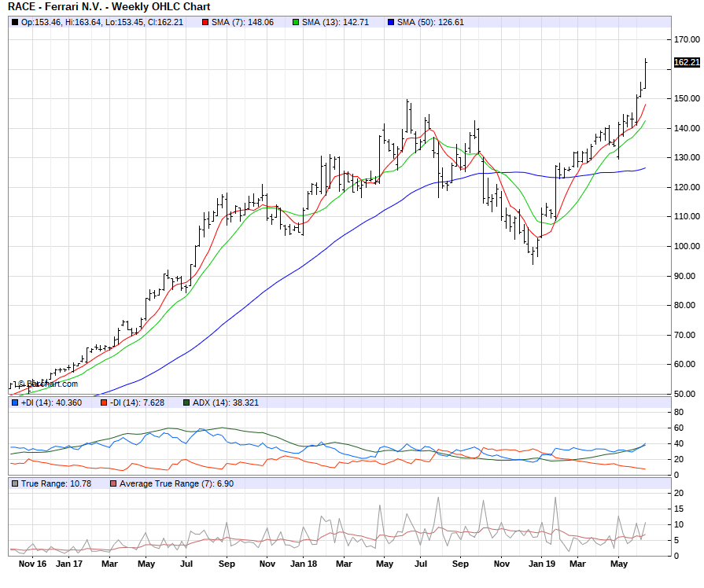Click the green SMA (13) legend swatch
704x588 pixels.
tap(296, 22)
